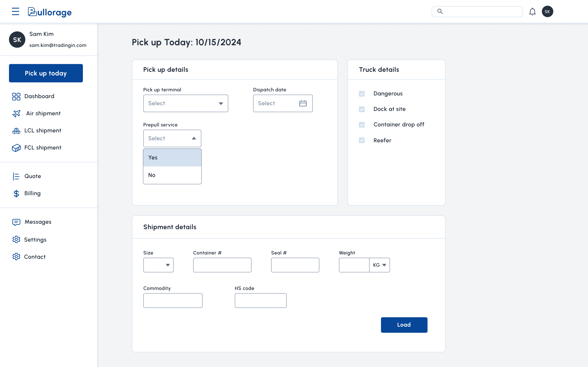Open the KG weight unit dropdown
The image size is (588, 367).
tap(380, 265)
